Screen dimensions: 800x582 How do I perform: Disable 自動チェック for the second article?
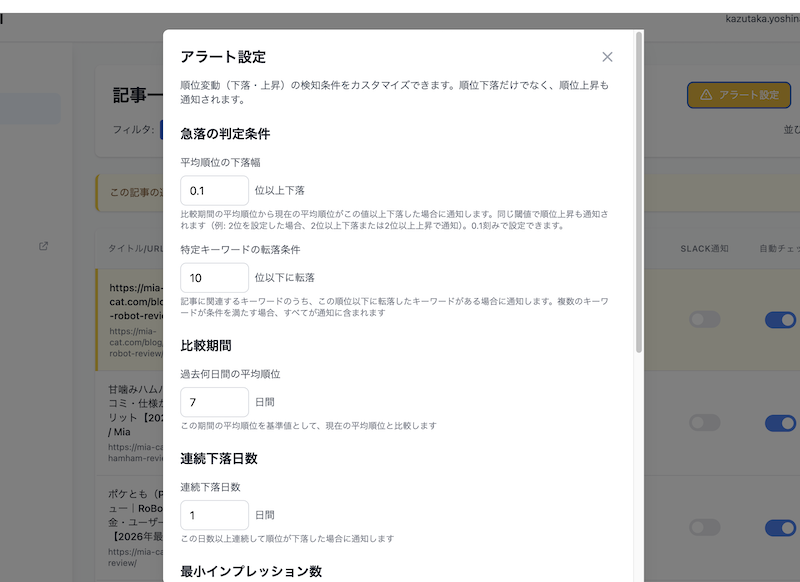pos(780,423)
